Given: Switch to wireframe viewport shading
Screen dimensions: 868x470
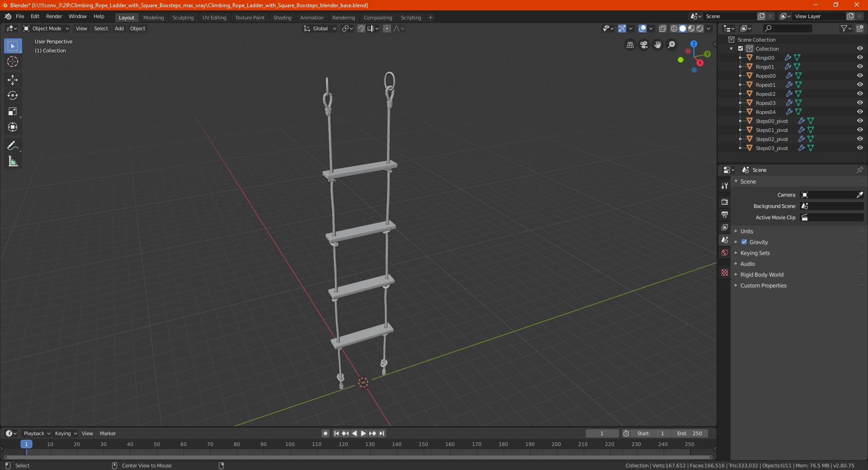Looking at the screenshot, I should pyautogui.click(x=674, y=28).
